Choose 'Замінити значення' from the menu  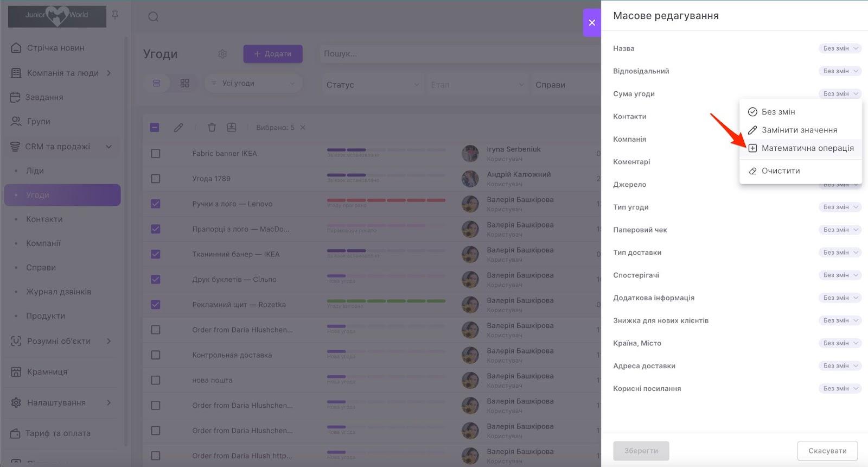(799, 130)
